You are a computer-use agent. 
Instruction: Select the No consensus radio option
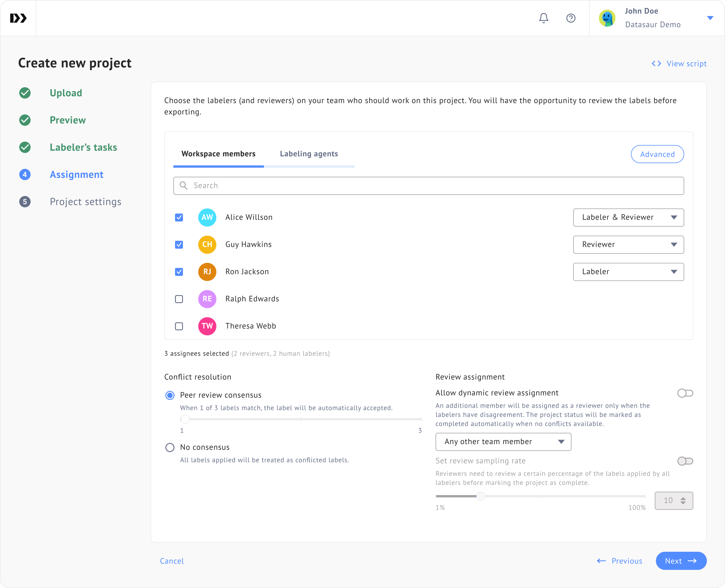(170, 448)
